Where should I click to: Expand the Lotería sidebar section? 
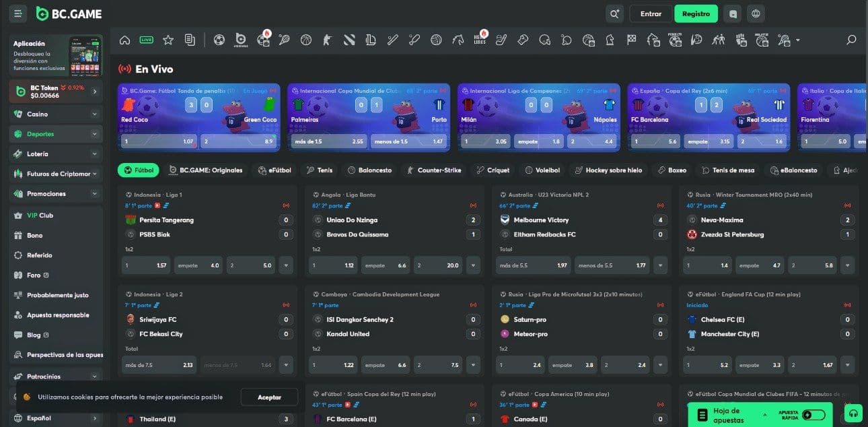click(94, 154)
